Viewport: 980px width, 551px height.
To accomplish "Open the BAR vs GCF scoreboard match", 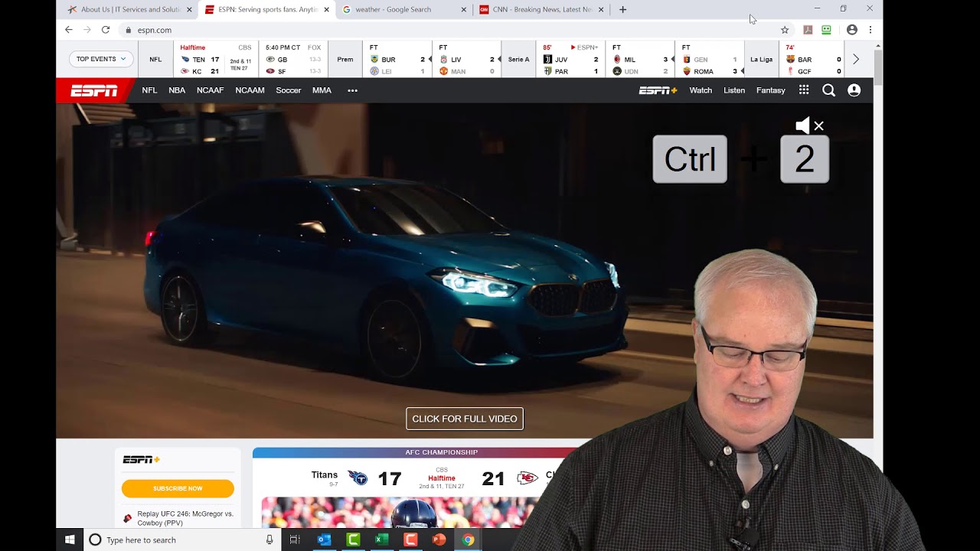I will [x=813, y=59].
